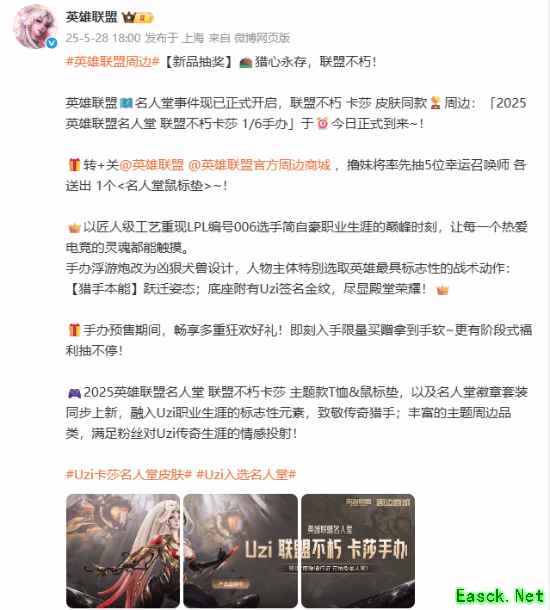
Task: Click the gift emoji before 转+关
Action: (74, 165)
